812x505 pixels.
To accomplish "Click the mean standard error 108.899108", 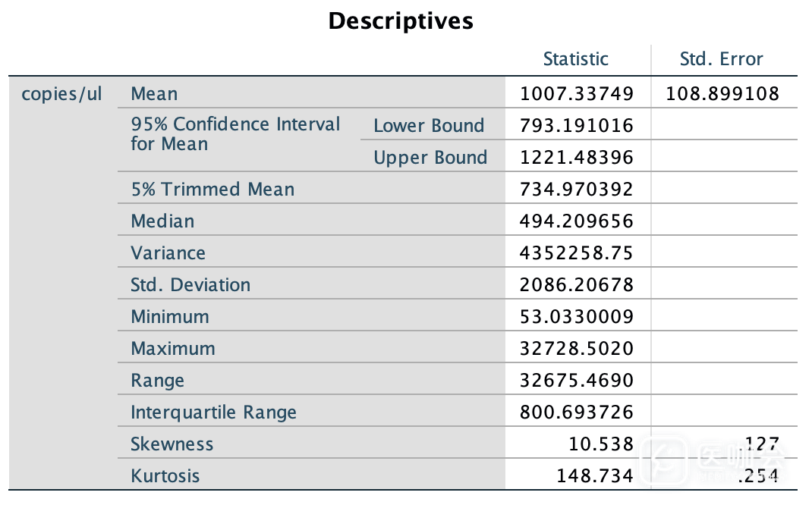I will 722,94.
